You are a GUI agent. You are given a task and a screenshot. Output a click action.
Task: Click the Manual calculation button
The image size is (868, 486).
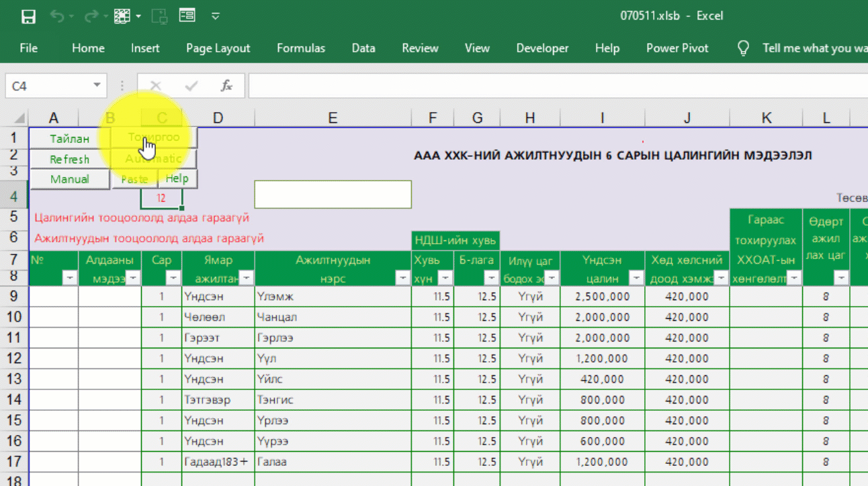[x=69, y=179]
